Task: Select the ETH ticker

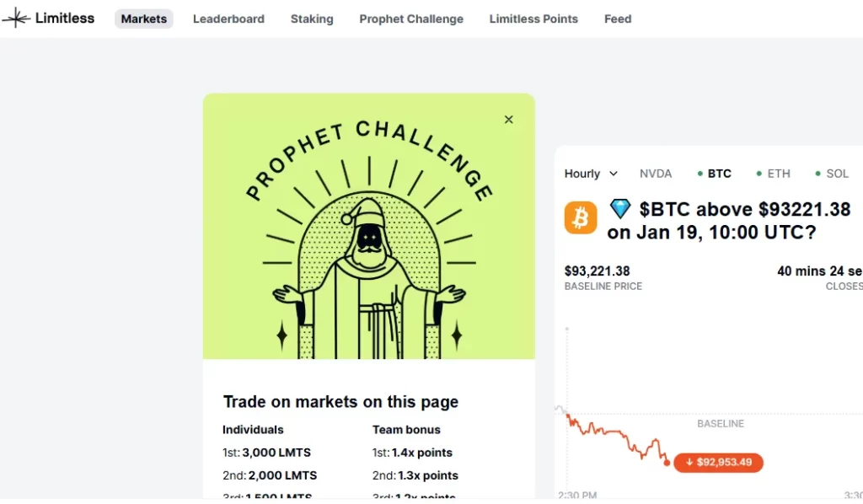Action: click(x=777, y=174)
